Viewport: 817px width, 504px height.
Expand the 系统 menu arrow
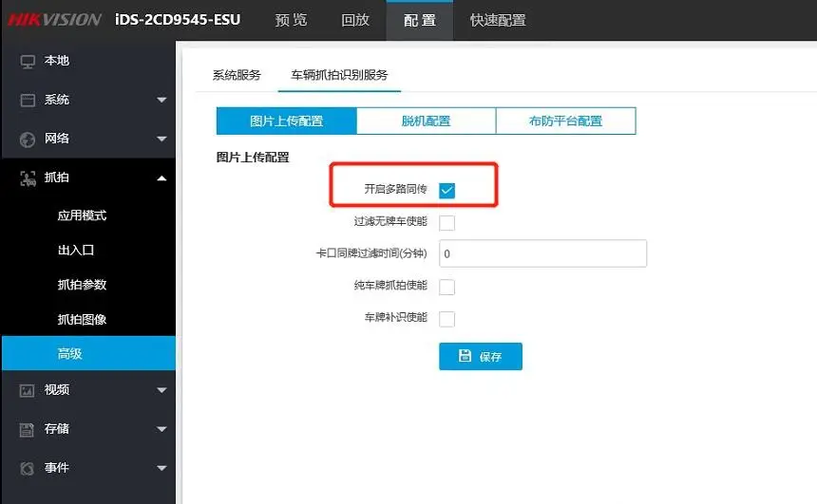point(161,101)
